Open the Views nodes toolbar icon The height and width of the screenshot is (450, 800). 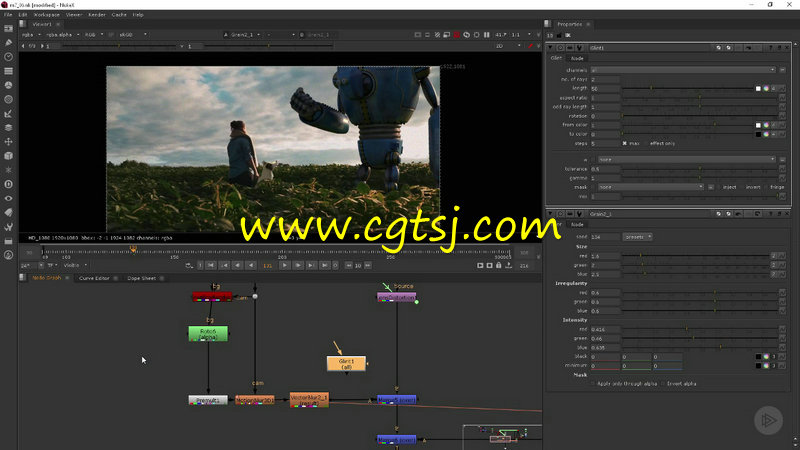[x=8, y=198]
